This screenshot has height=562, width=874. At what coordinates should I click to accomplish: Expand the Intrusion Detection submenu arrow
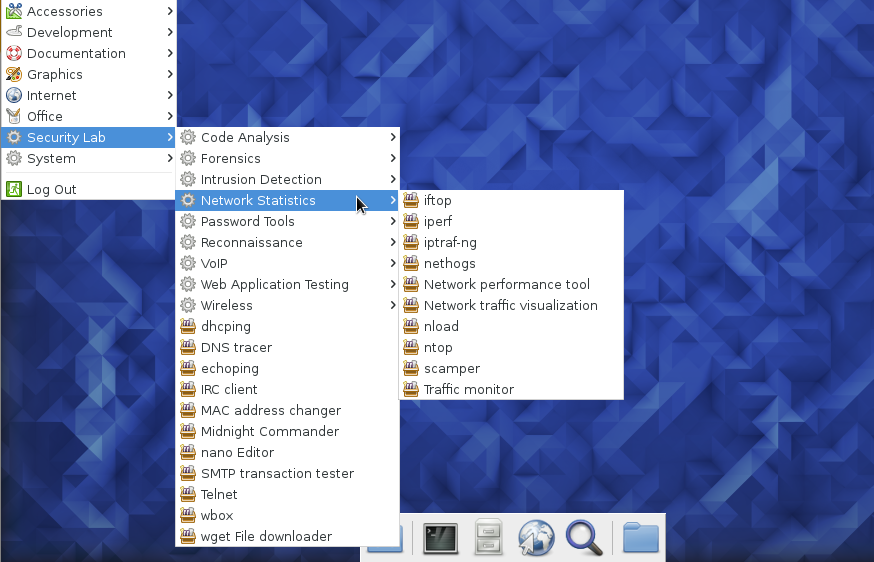393,180
